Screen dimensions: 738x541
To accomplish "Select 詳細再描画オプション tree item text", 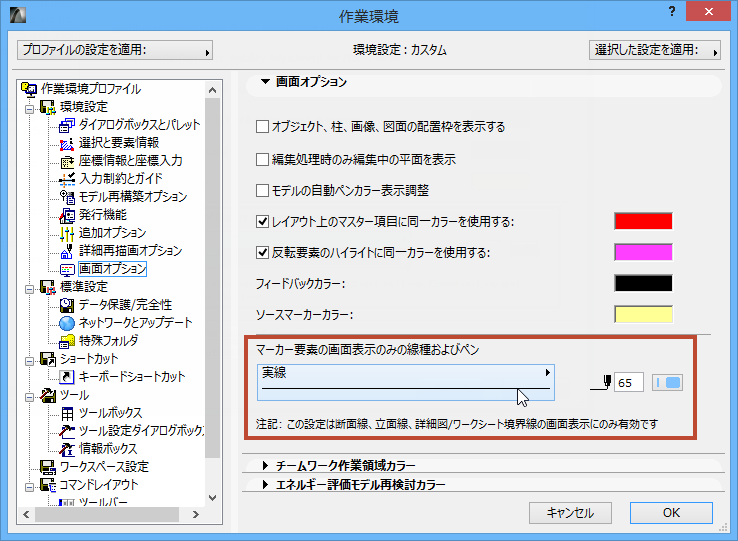I will tap(130, 251).
